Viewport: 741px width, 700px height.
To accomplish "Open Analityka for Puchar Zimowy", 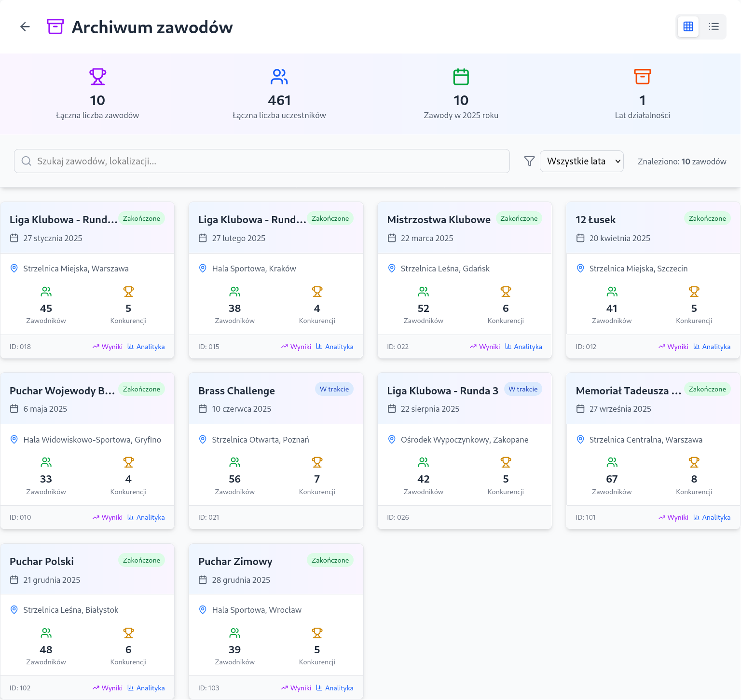I will [334, 688].
